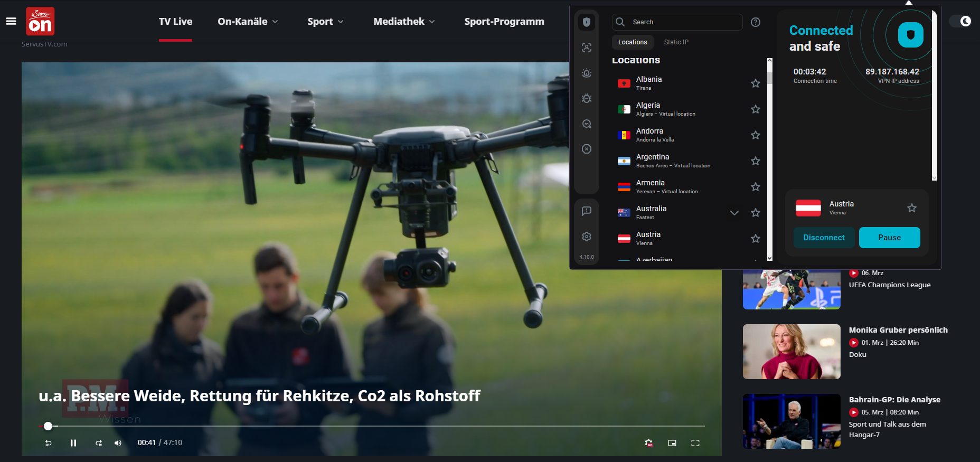This screenshot has height=462, width=980.
Task: Open the Mediathek dropdown menu
Action: pyautogui.click(x=404, y=22)
